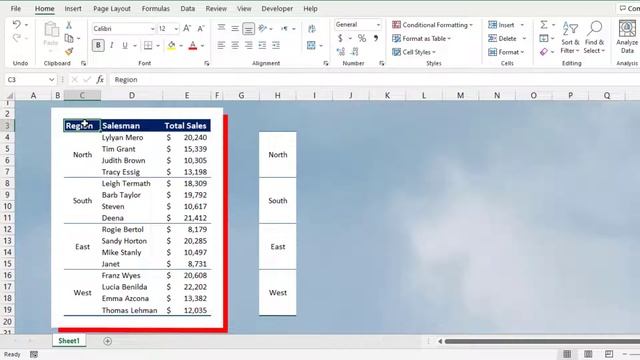The width and height of the screenshot is (640, 360).
Task: Toggle Bottom Align button
Action: coord(248,29)
